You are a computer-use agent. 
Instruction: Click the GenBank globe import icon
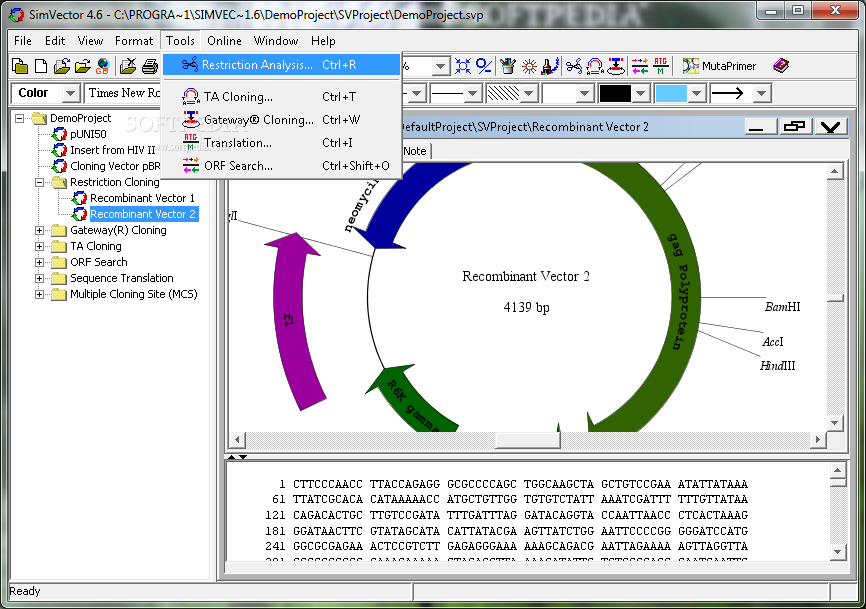[x=102, y=66]
